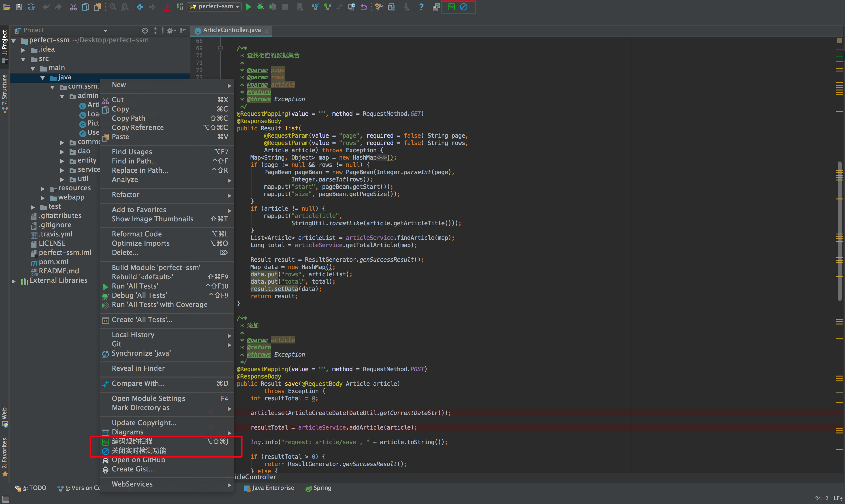The width and height of the screenshot is (845, 504).
Task: Expand the dao package folder
Action: click(x=62, y=152)
